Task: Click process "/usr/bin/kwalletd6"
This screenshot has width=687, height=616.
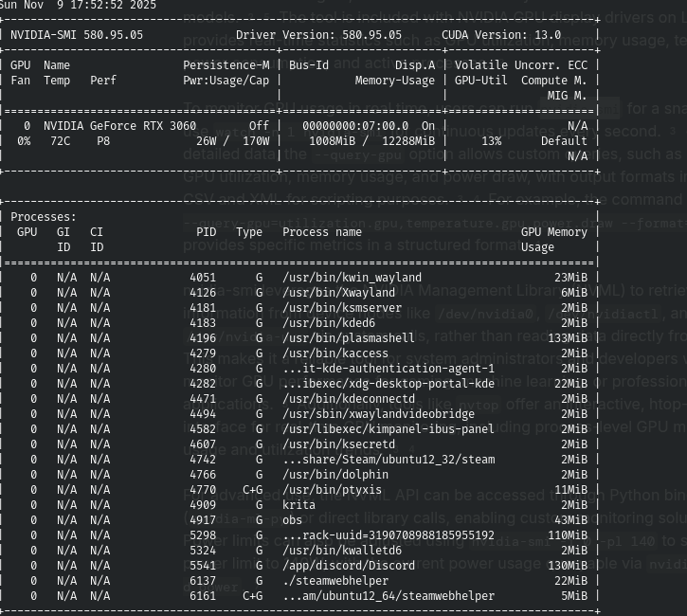Action: pos(342,551)
